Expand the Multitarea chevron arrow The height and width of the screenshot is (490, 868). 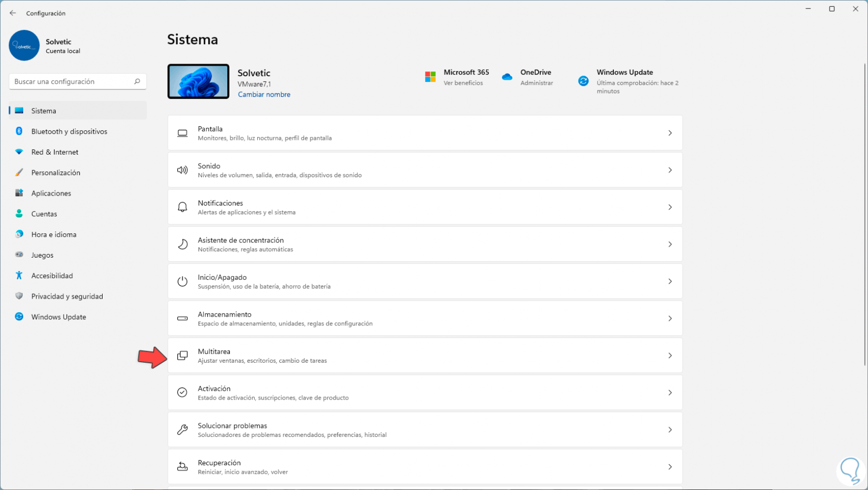(x=670, y=356)
